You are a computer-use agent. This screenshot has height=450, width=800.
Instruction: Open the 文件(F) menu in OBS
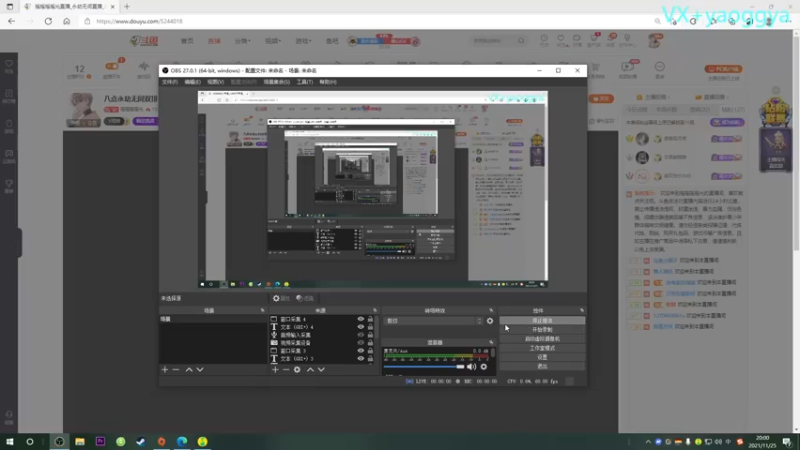click(x=169, y=82)
